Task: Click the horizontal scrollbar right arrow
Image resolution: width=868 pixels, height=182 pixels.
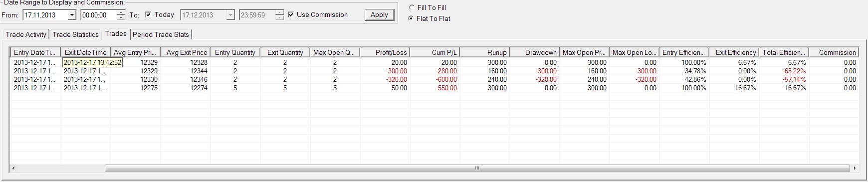Action: pos(855,169)
